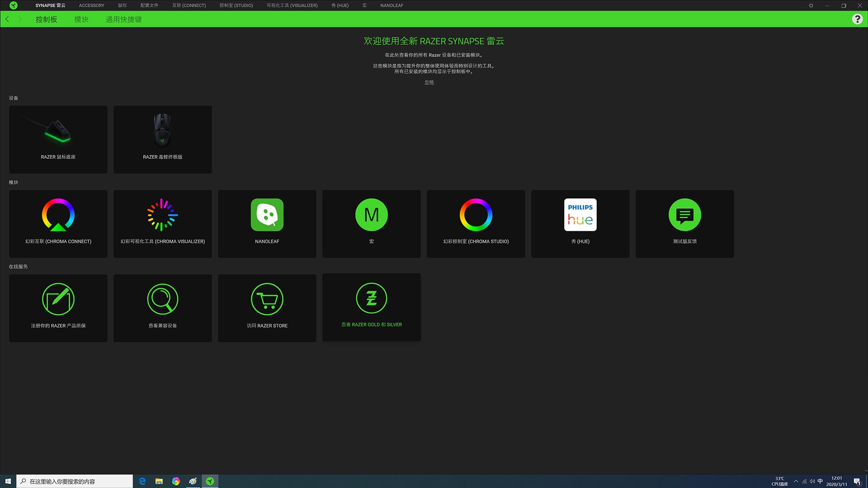Open the Macro (M) module
This screenshot has height=488, width=868.
372,215
